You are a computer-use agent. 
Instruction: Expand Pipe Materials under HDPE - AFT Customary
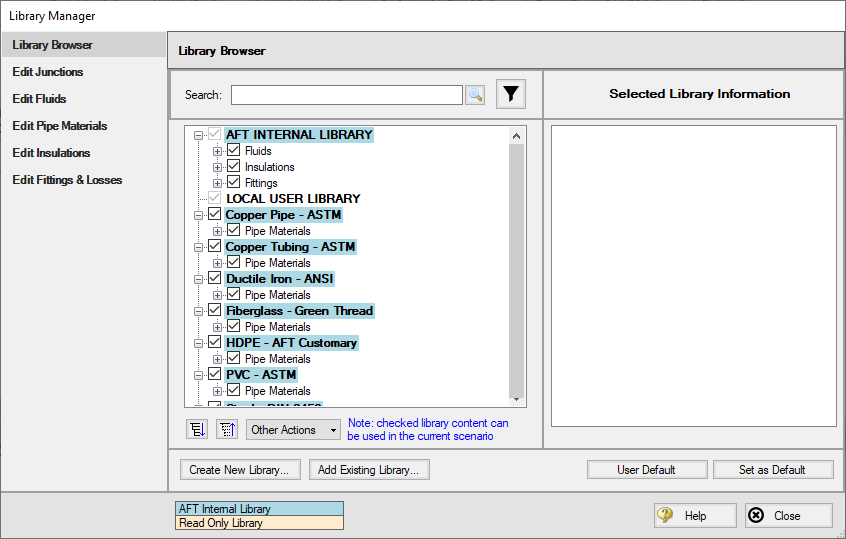pyautogui.click(x=217, y=359)
